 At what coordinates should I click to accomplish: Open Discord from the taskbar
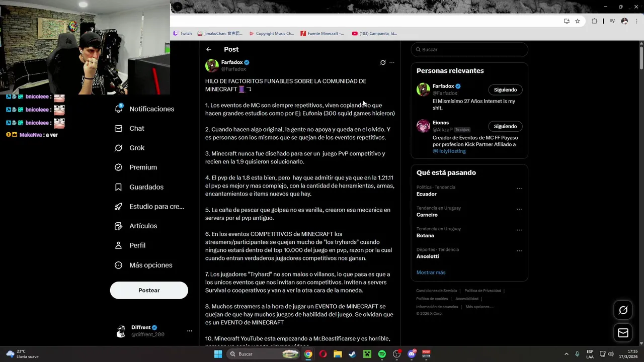(x=412, y=354)
